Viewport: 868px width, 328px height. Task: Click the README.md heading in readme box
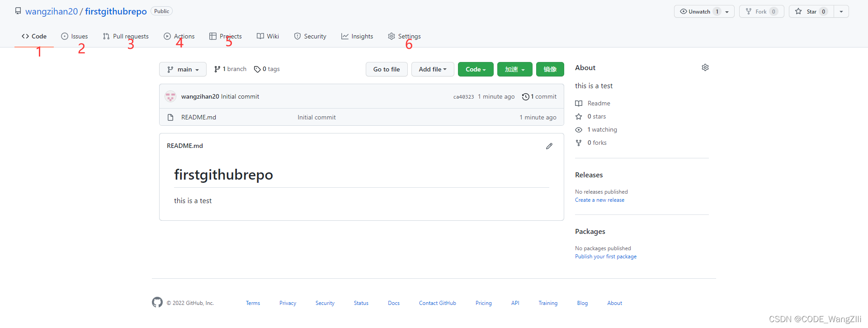[x=184, y=146]
